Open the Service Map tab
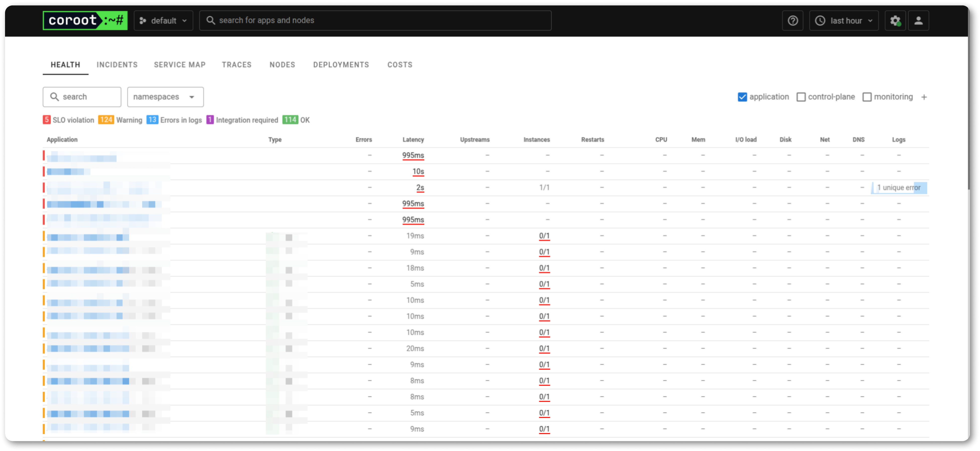Viewport: 980px width, 451px height. click(x=180, y=65)
